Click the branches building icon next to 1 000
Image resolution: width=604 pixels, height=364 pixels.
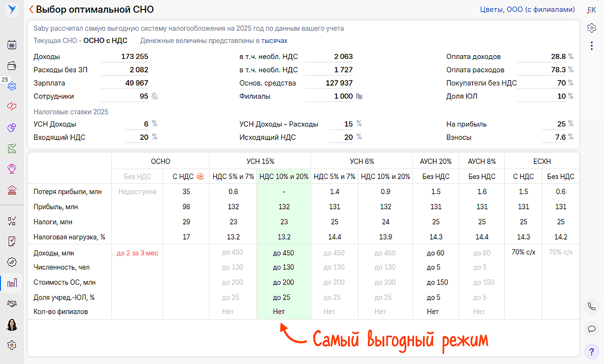[x=359, y=96]
